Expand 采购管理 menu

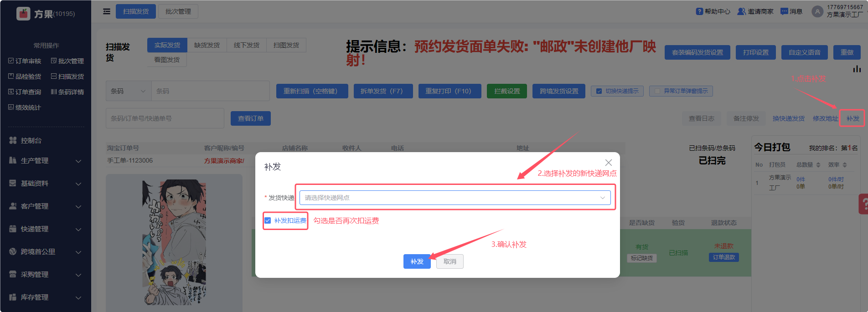46,274
